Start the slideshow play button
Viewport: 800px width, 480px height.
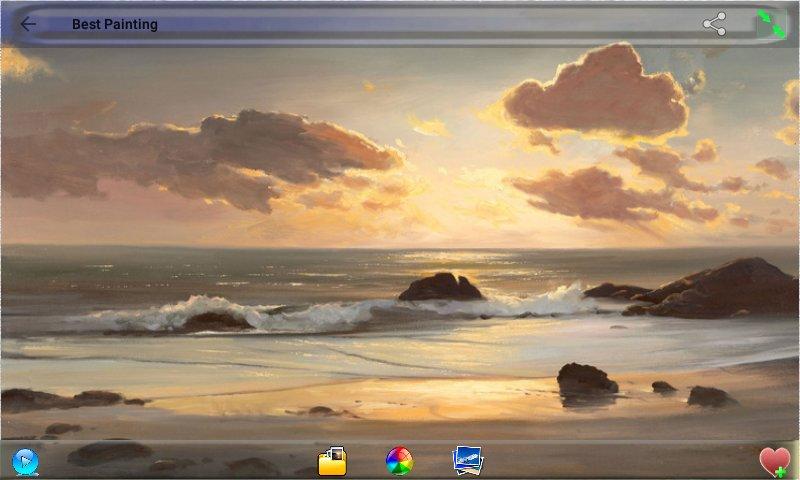[25, 462]
